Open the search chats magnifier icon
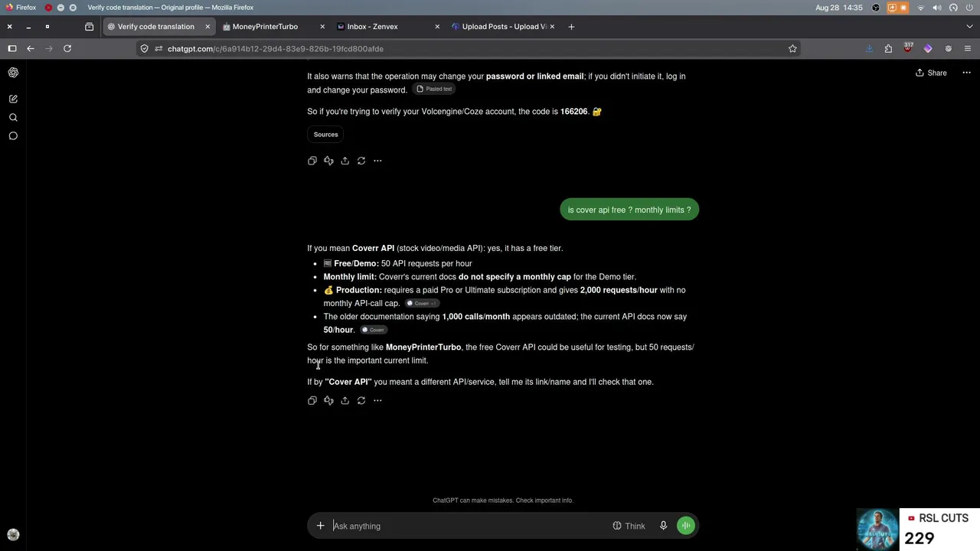Viewport: 980px width, 551px height. (x=13, y=117)
